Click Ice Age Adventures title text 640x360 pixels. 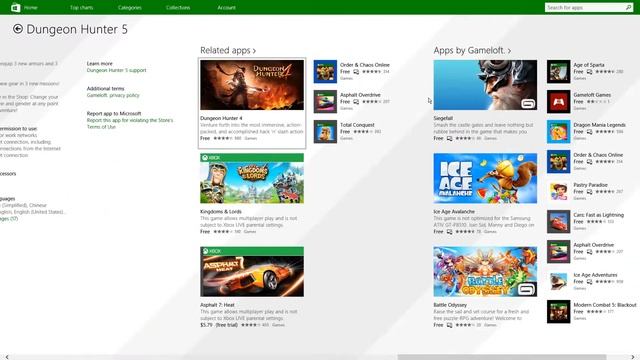[596, 275]
